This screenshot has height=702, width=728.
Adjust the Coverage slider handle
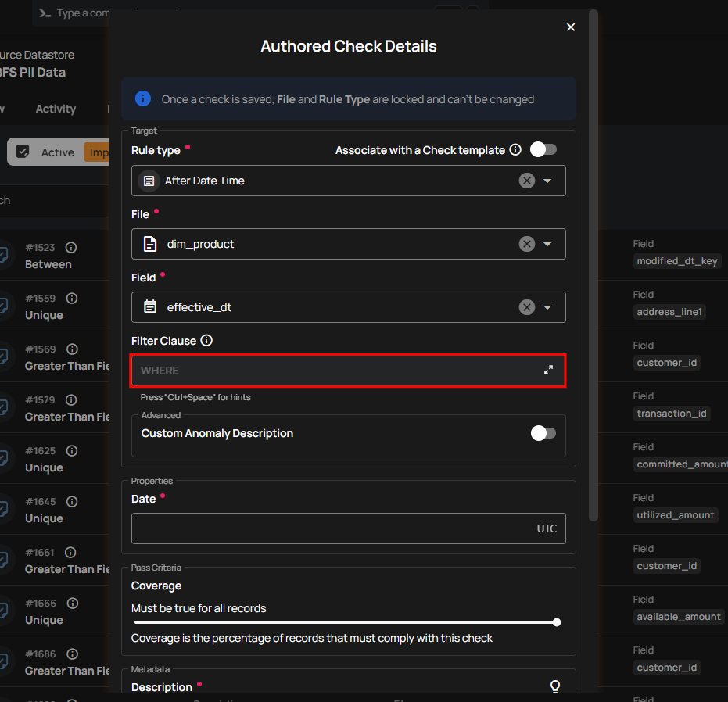(557, 623)
